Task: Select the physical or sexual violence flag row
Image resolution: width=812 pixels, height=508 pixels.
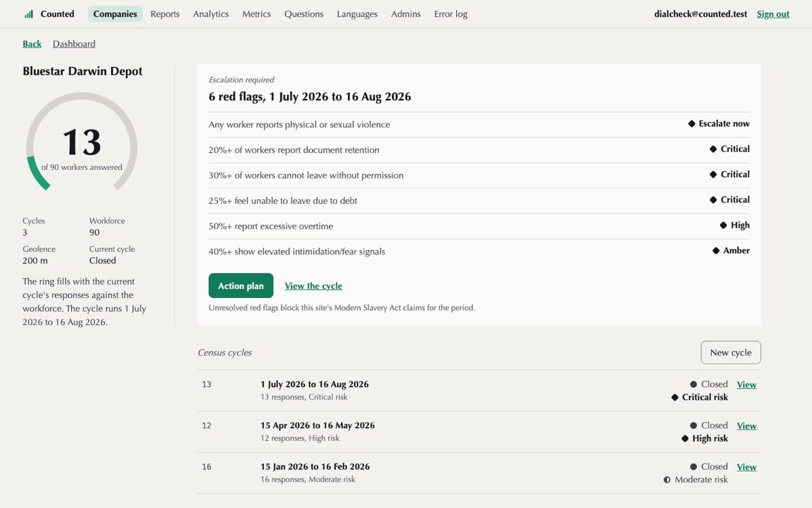Action: [479, 125]
